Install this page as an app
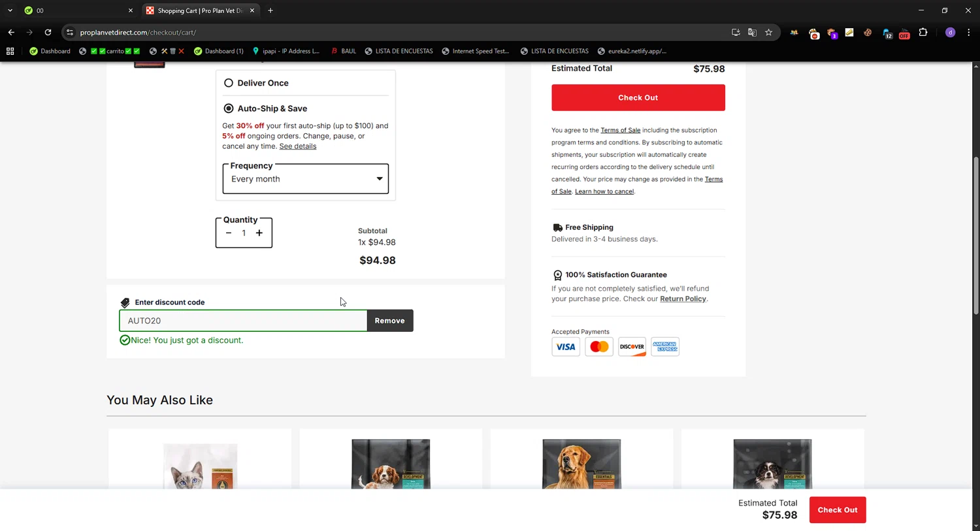 (x=736, y=32)
